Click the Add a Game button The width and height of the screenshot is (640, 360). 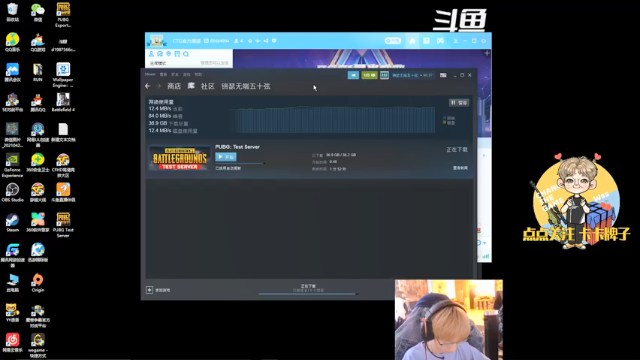pyautogui.click(x=158, y=290)
